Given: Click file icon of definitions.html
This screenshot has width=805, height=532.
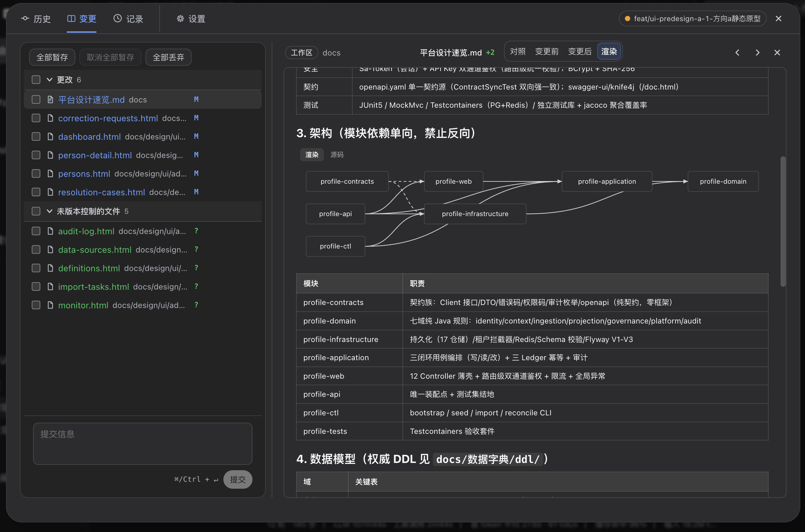Looking at the screenshot, I should point(50,268).
